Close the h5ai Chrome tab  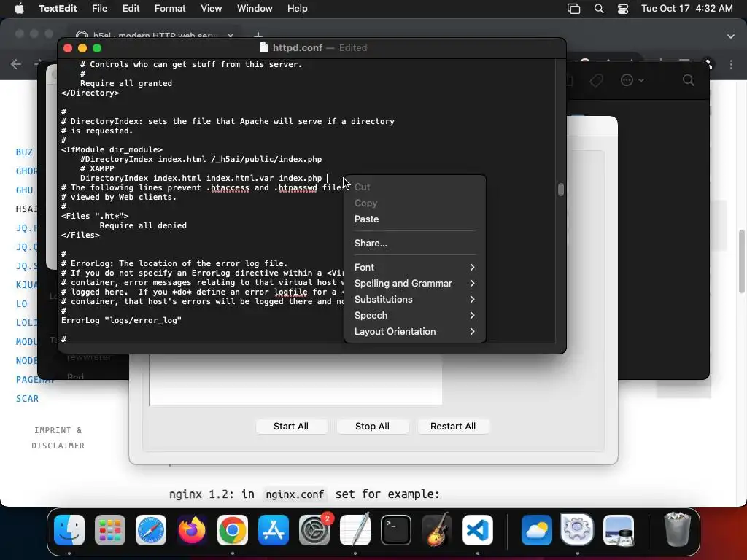tap(231, 36)
